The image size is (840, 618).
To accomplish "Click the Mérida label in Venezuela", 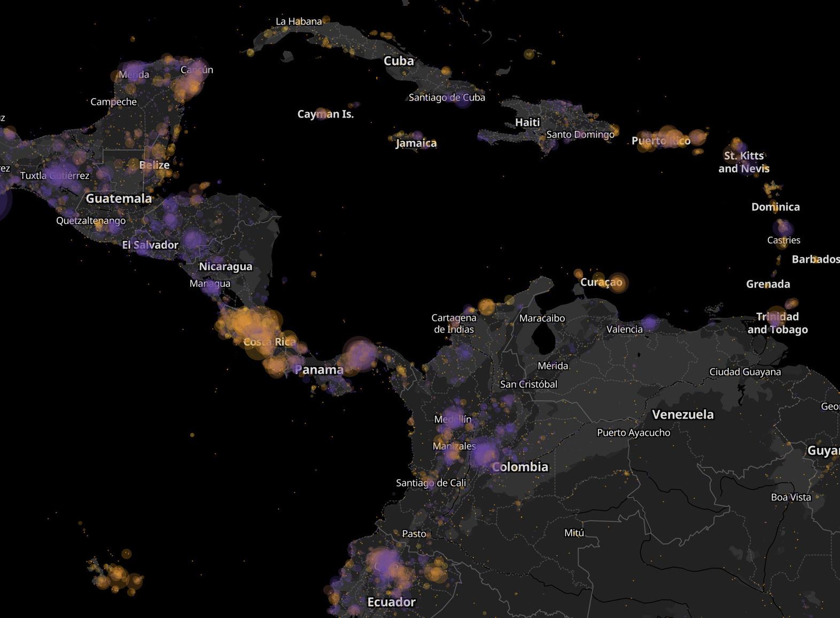I will 553,366.
